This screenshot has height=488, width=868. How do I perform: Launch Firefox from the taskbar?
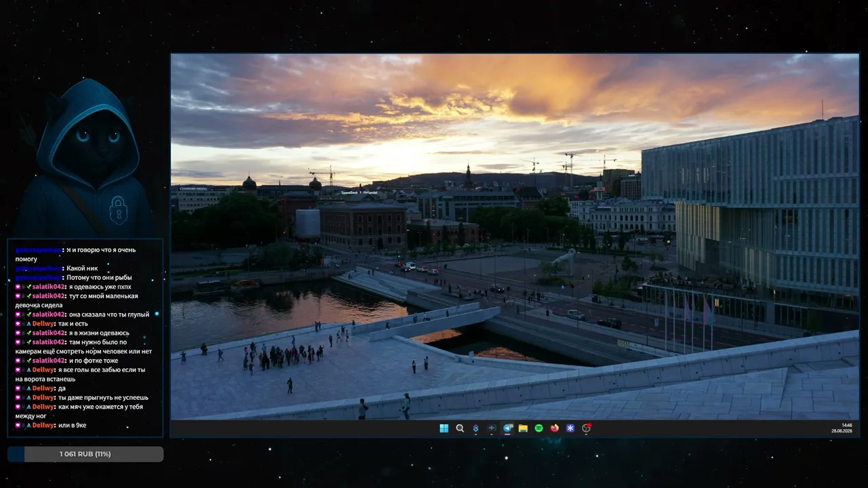(555, 428)
